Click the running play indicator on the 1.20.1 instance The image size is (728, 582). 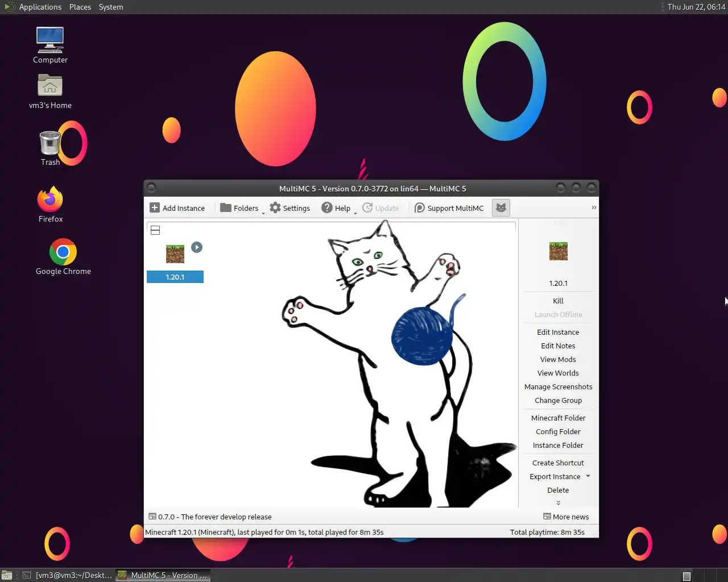pos(197,247)
